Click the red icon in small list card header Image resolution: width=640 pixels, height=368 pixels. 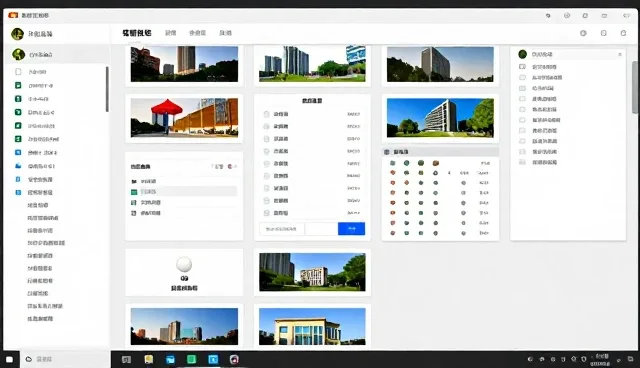click(230, 166)
